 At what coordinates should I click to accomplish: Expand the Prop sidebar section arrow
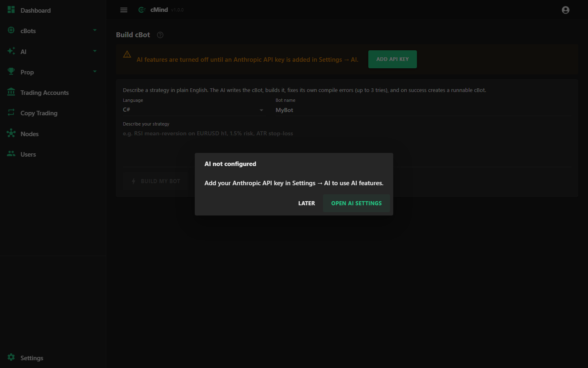[95, 72]
